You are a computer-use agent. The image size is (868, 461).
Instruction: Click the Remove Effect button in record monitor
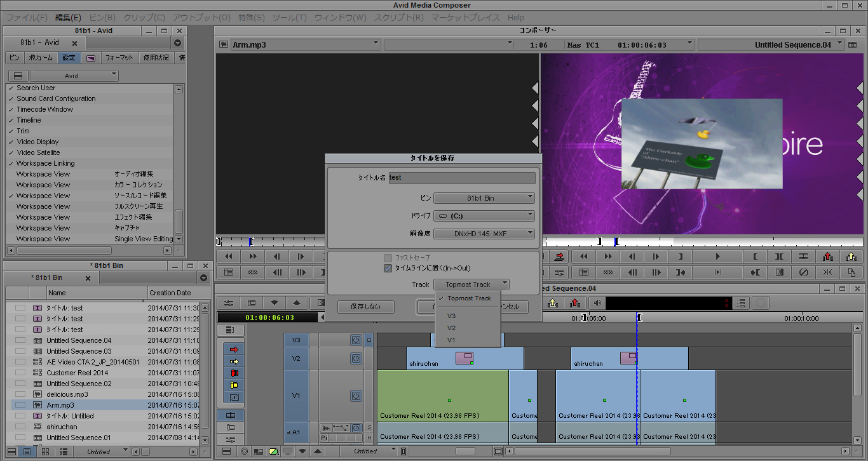(803, 272)
